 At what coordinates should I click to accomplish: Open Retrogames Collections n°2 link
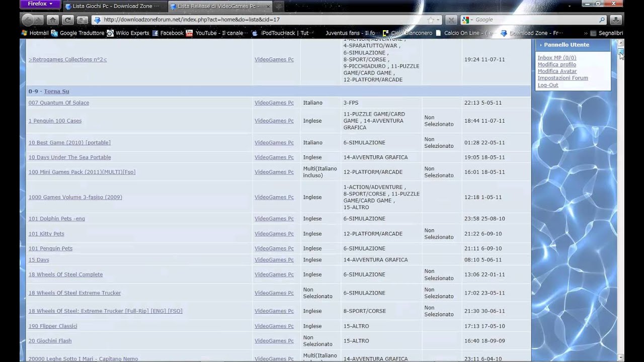click(67, 59)
